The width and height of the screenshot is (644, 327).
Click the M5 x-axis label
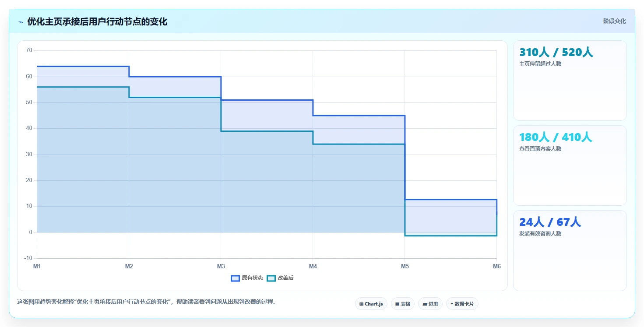(x=405, y=266)
